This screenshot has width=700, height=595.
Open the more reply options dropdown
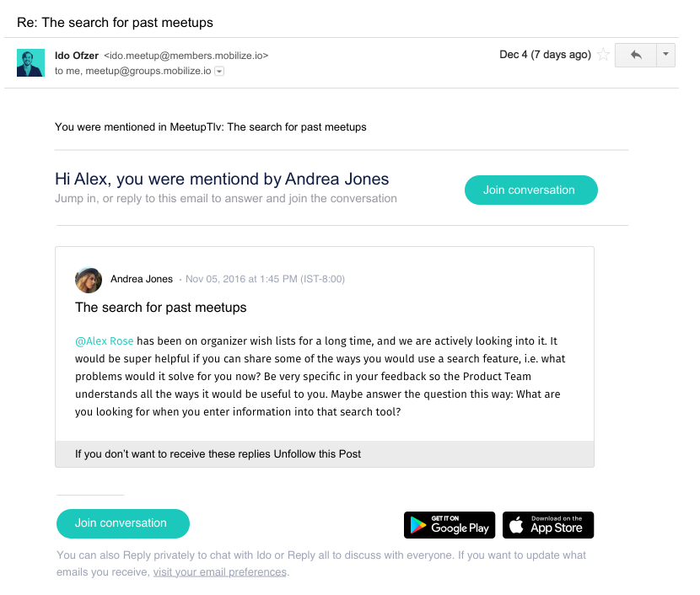coord(665,55)
